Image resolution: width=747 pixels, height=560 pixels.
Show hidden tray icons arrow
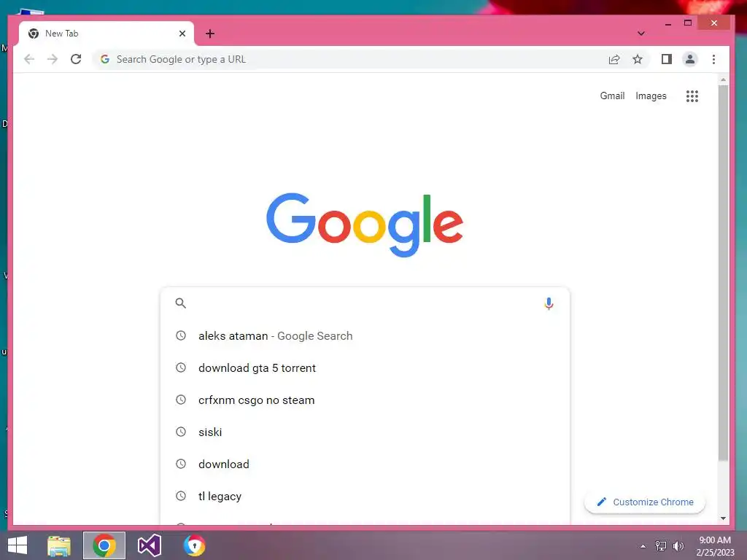click(x=643, y=546)
